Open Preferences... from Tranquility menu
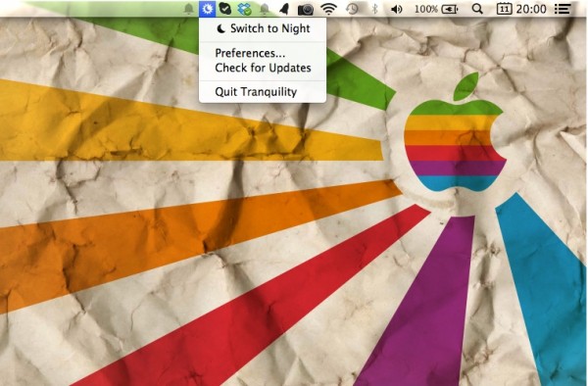Screen dimensions: 588x386 coord(263,53)
